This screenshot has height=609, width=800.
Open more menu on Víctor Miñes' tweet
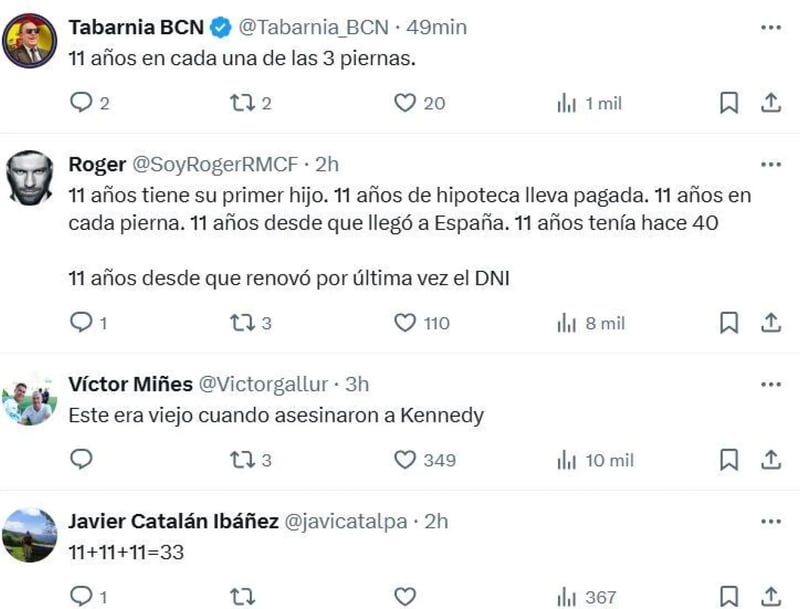[770, 384]
